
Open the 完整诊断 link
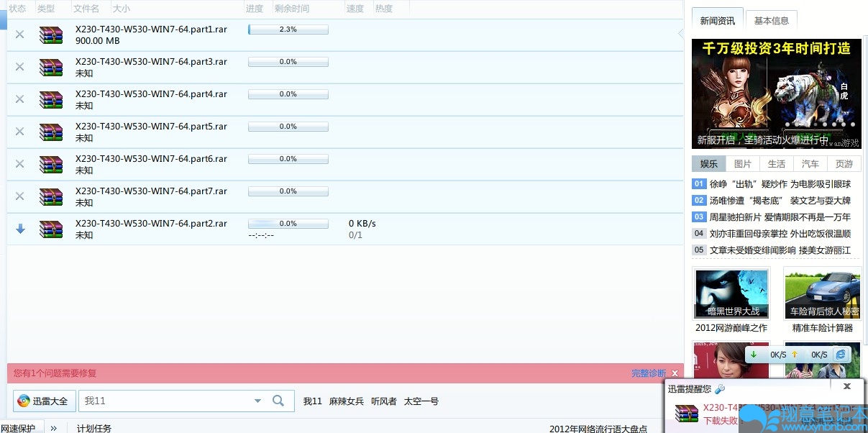(649, 373)
